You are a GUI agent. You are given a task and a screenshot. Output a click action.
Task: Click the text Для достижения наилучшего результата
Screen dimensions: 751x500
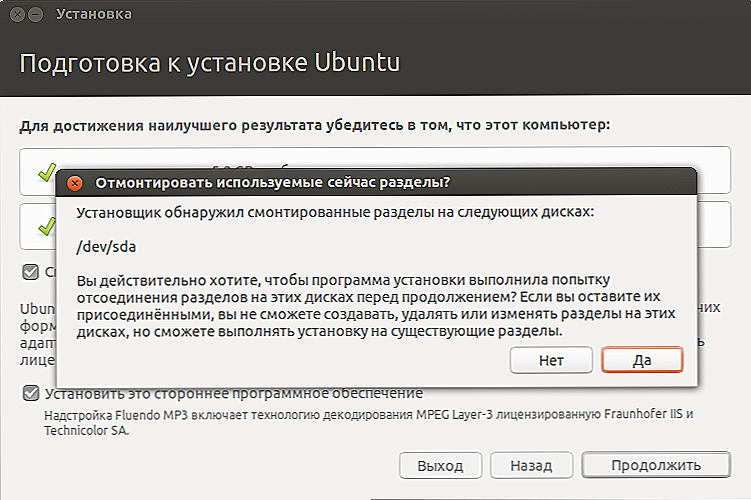pos(315,125)
